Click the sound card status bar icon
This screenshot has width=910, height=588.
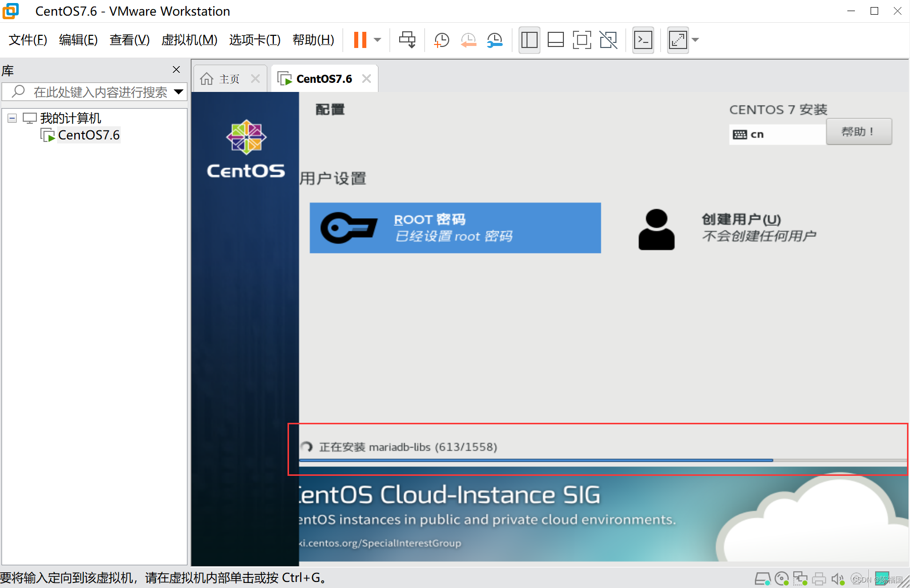838,579
